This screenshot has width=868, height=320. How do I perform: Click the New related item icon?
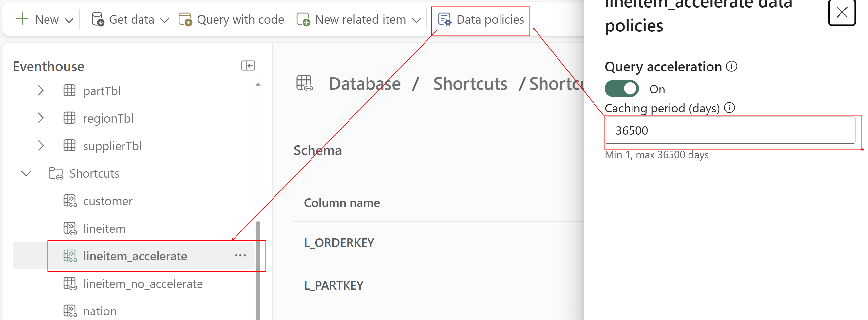click(303, 19)
